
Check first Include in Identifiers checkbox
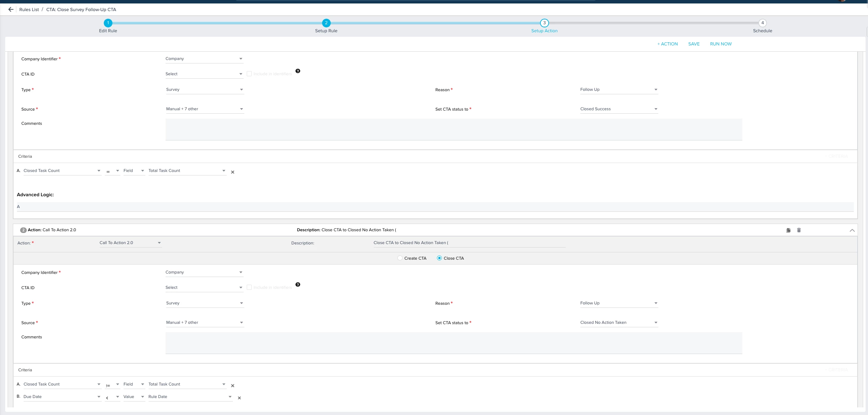tap(249, 74)
